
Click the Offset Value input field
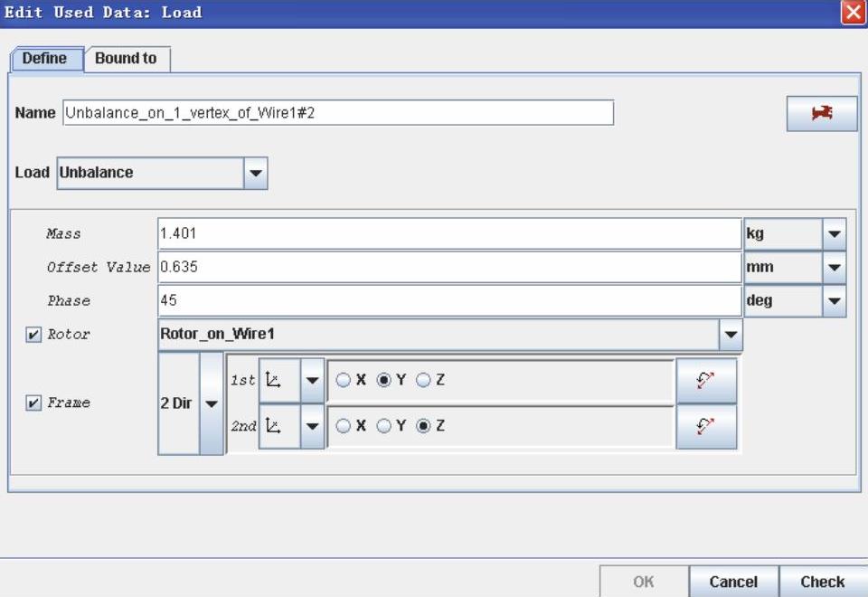pyautogui.click(x=448, y=268)
